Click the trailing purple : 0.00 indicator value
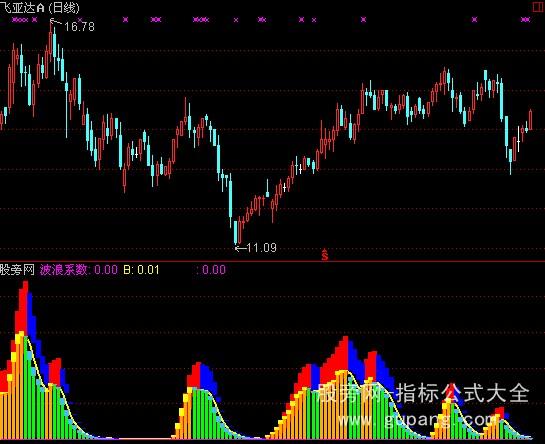This screenshot has height=444, width=545. tap(211, 269)
